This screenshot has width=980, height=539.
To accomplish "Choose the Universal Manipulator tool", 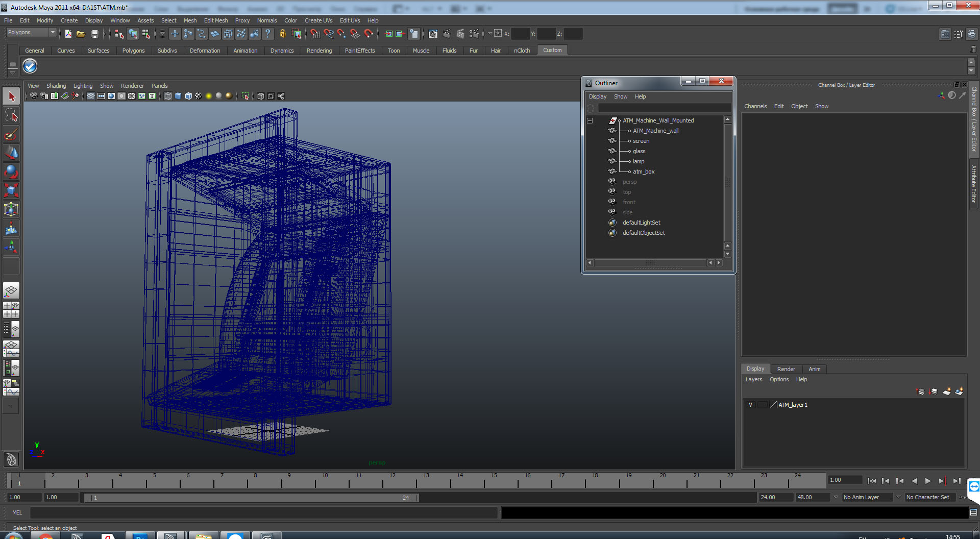I will 11,210.
